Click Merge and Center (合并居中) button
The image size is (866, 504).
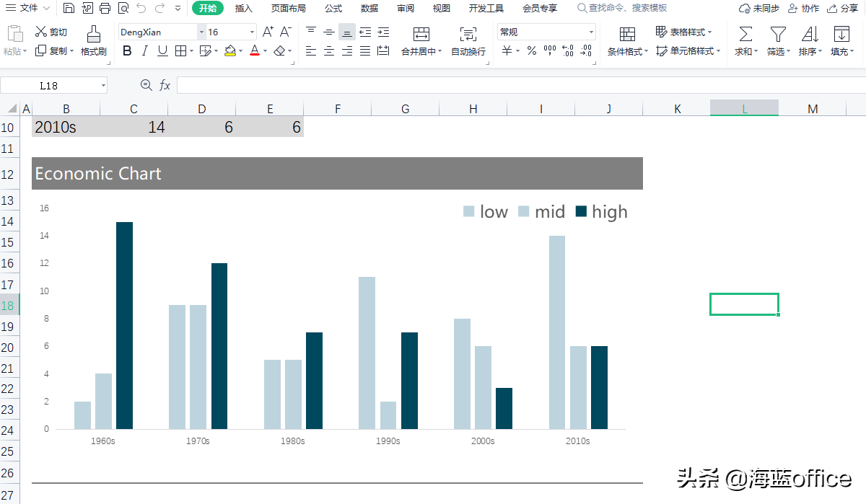[x=421, y=41]
